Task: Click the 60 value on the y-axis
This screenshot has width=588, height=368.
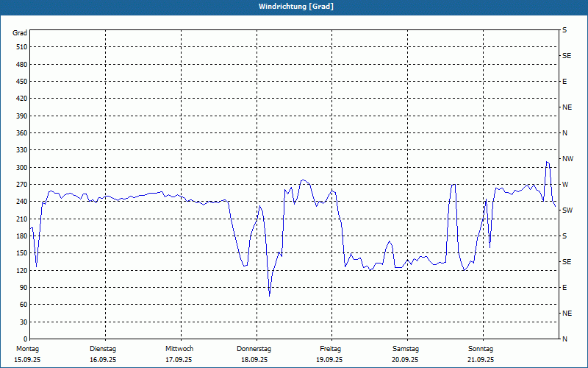Action: (24, 305)
